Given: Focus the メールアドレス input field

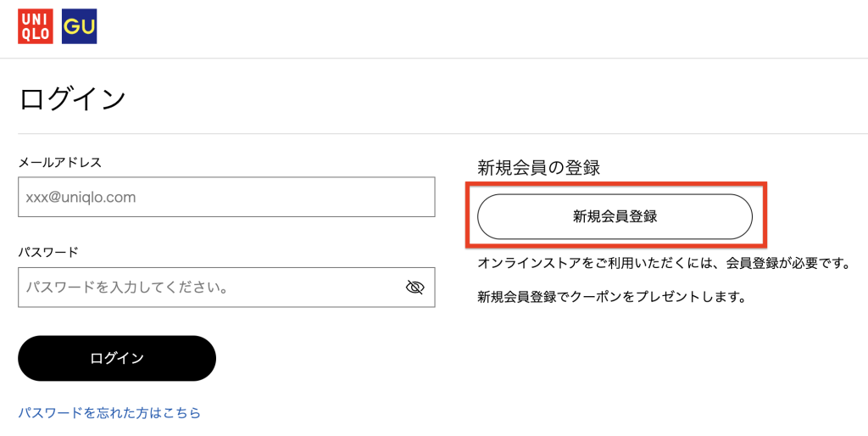Looking at the screenshot, I should tap(226, 197).
